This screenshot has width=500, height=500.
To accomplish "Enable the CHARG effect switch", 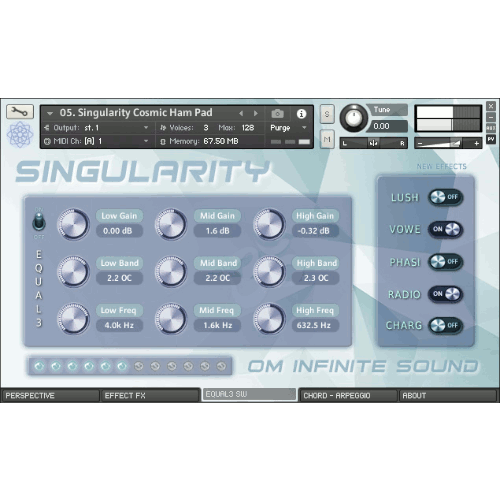I will [445, 325].
